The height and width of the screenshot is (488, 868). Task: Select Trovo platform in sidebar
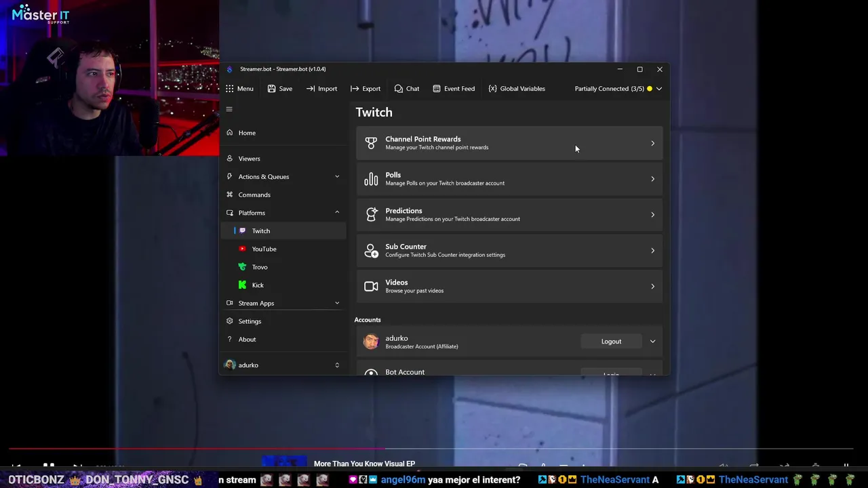(283, 267)
